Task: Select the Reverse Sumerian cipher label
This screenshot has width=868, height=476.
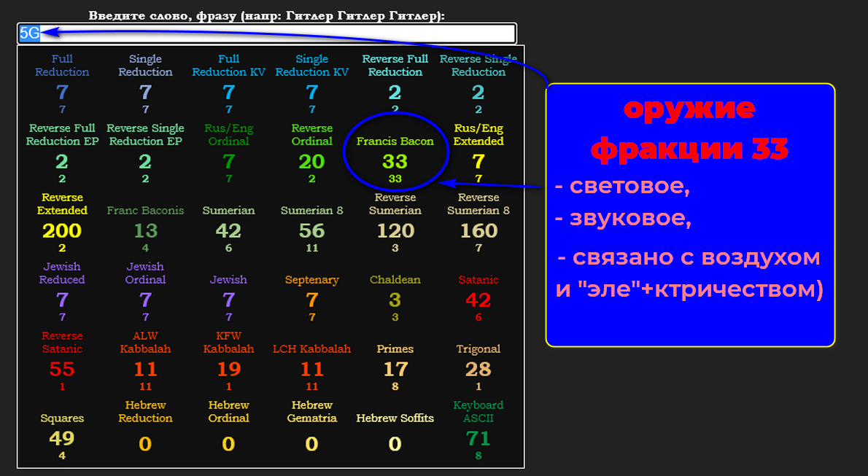Action: 395,203
